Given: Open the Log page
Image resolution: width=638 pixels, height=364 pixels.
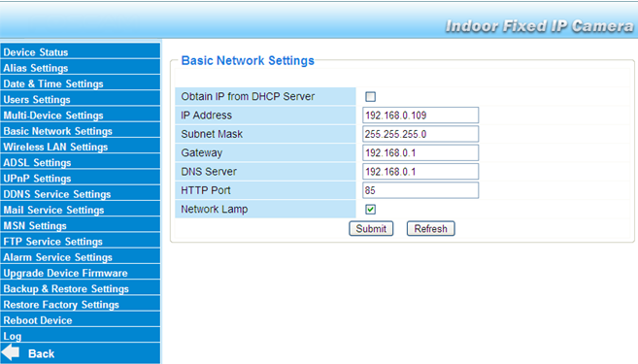Looking at the screenshot, I should pos(13,337).
